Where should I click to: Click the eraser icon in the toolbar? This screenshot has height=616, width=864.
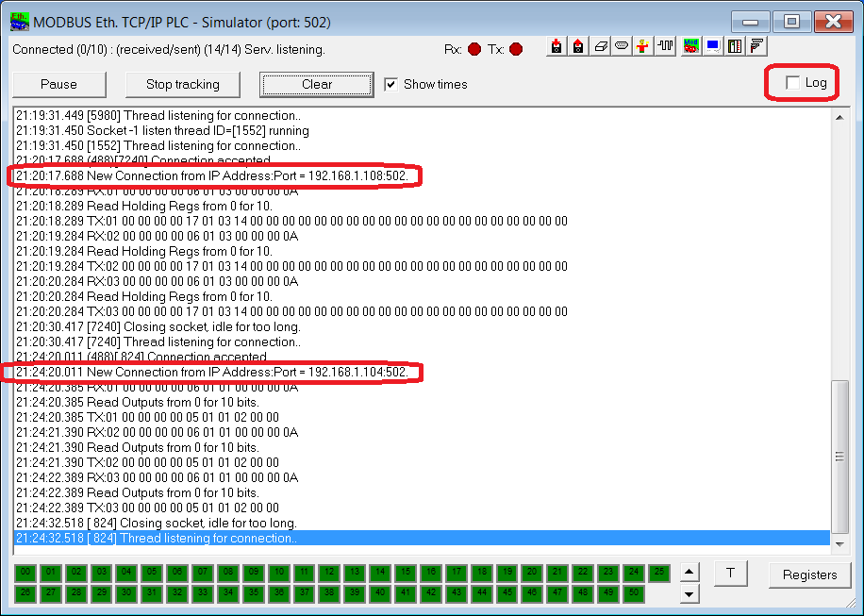[600, 47]
